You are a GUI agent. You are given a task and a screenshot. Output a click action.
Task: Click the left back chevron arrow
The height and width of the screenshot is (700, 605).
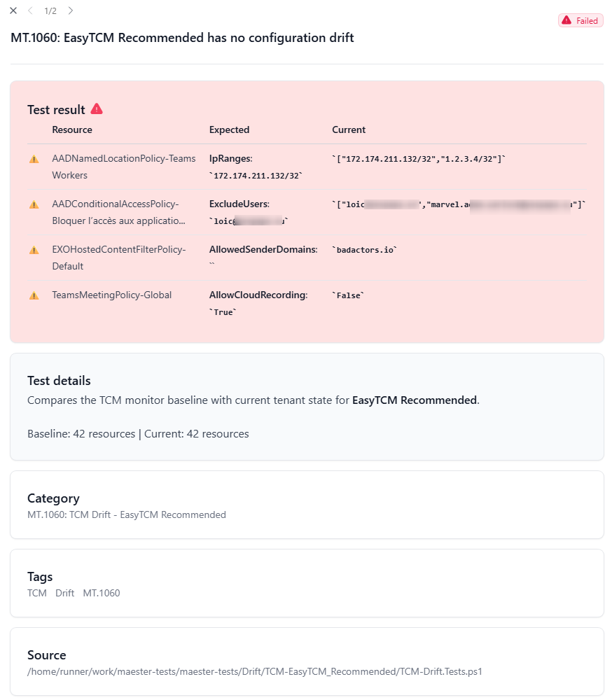tap(31, 10)
